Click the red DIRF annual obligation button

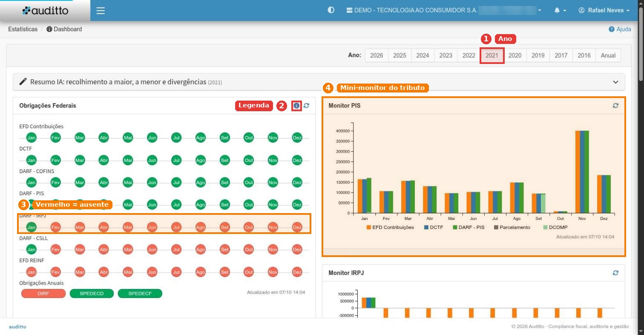[x=43, y=294]
